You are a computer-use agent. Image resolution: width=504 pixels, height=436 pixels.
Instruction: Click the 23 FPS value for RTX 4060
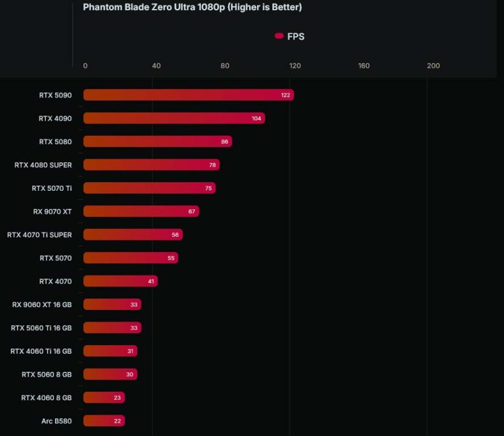click(x=117, y=398)
